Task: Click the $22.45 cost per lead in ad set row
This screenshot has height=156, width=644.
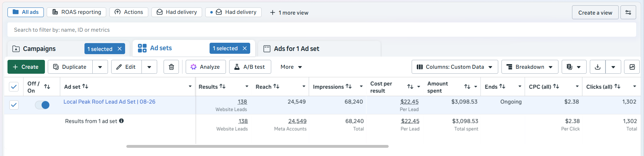Action: (x=409, y=102)
